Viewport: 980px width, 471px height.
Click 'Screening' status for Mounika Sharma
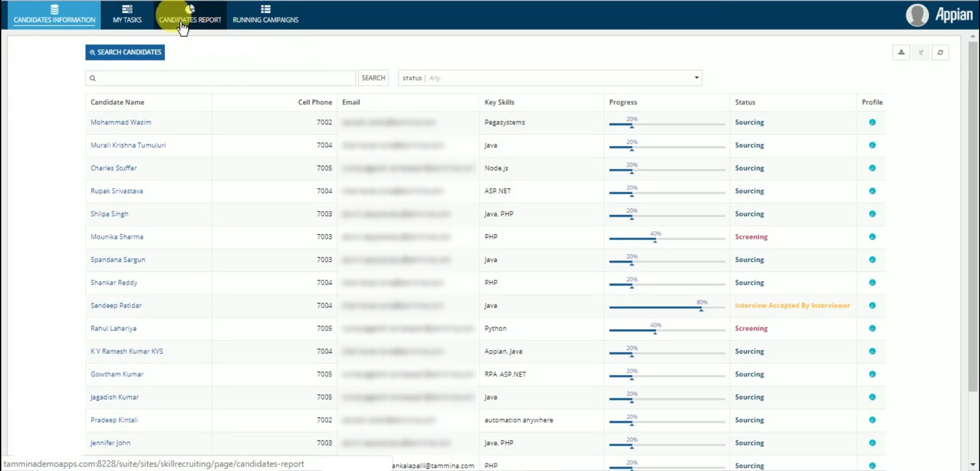pyautogui.click(x=751, y=237)
